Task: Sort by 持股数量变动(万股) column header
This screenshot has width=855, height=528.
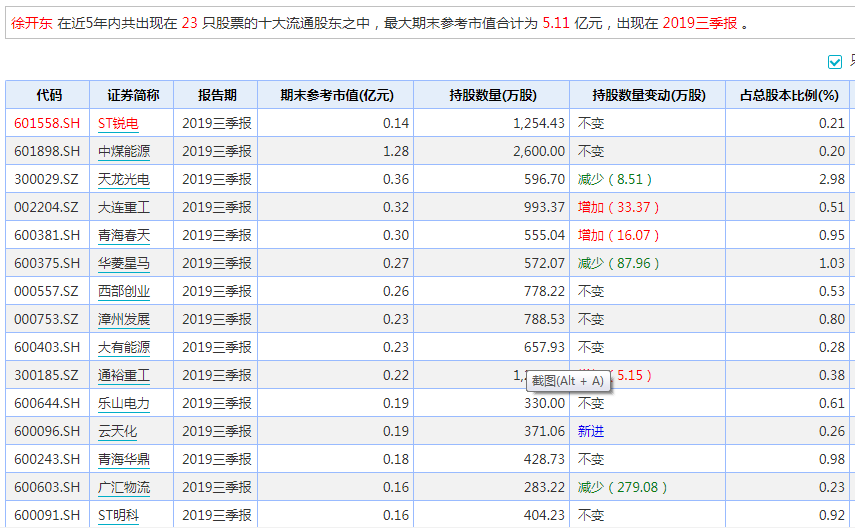Action: pyautogui.click(x=648, y=95)
